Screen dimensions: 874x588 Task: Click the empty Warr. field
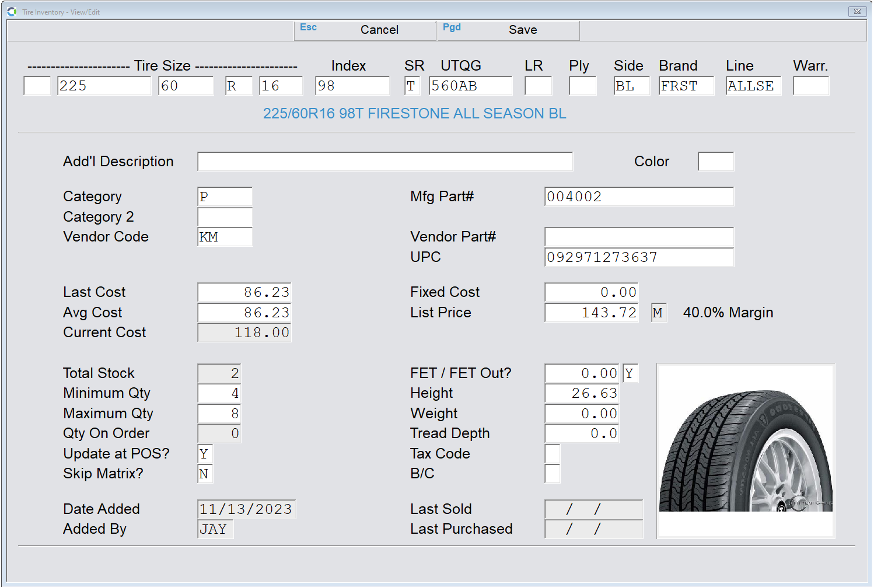(x=811, y=86)
